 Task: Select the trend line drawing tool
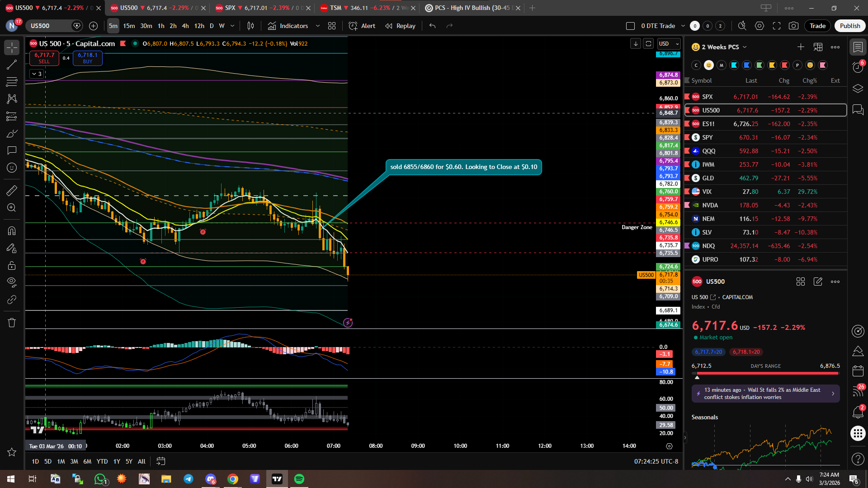coord(12,65)
